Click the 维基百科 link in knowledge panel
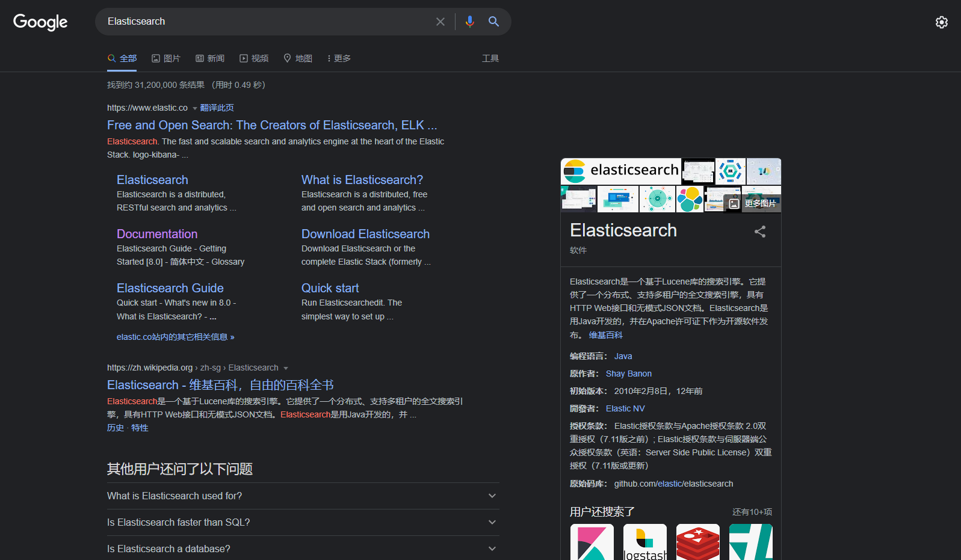The image size is (961, 560). (x=606, y=335)
